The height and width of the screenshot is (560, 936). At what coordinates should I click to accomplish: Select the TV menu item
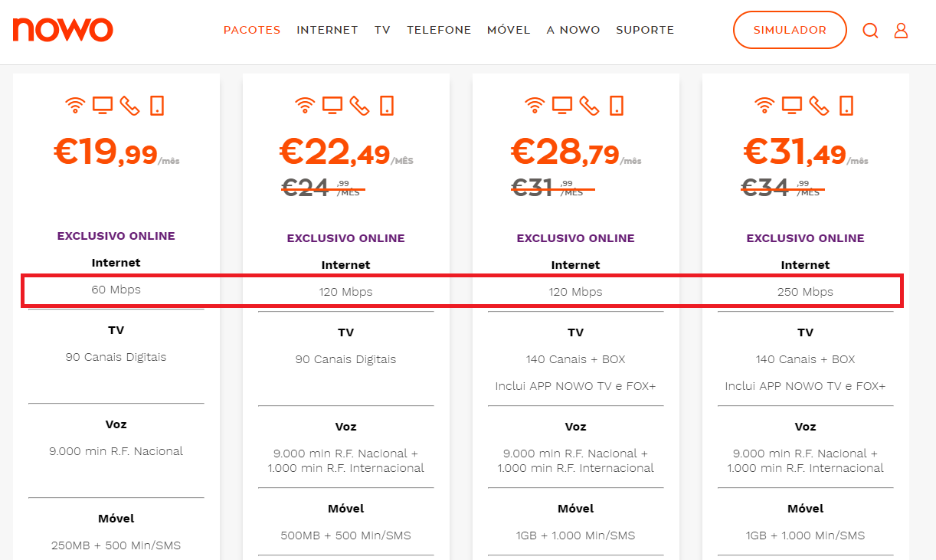(x=382, y=30)
